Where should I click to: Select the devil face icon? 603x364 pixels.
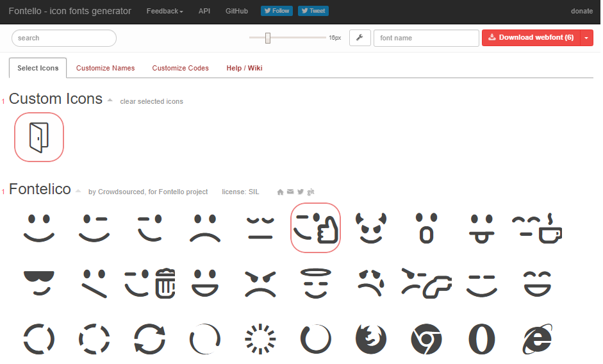(371, 228)
